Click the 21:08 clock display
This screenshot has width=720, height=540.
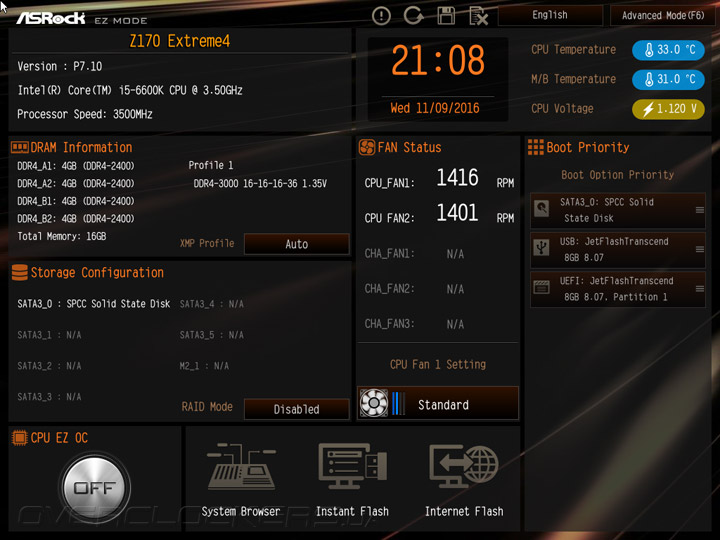pos(438,60)
